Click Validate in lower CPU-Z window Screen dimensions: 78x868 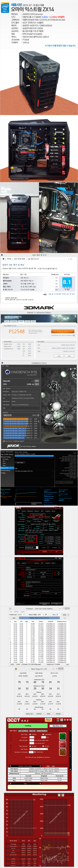point(45,604)
